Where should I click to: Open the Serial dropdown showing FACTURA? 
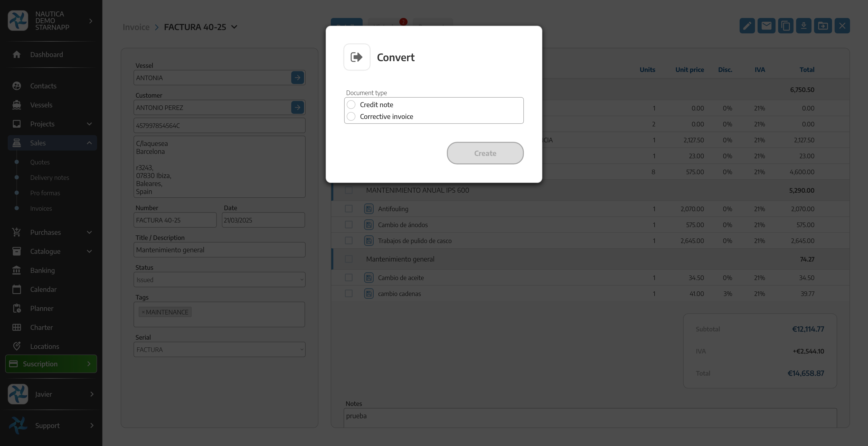[219, 350]
